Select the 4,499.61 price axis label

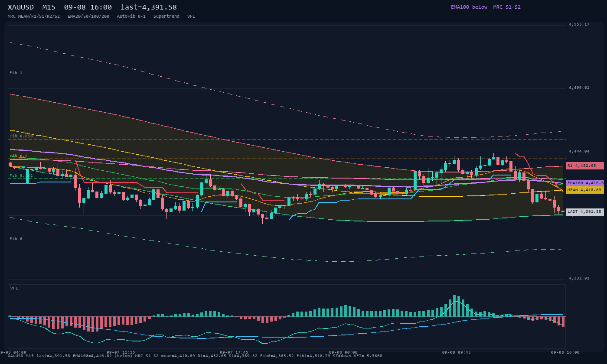coord(579,88)
